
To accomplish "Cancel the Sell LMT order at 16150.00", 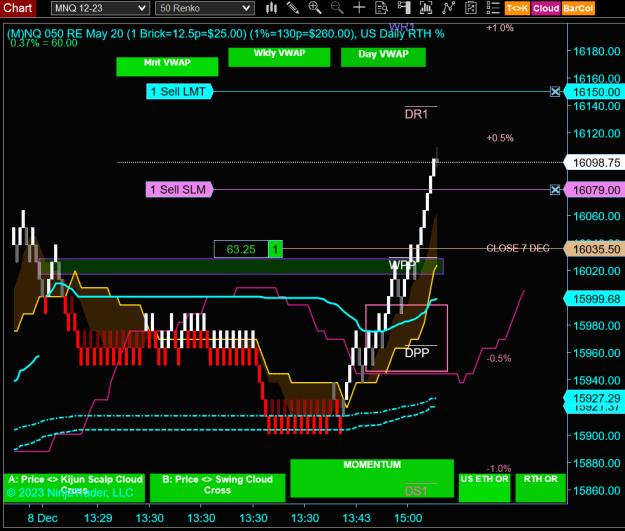I will (555, 92).
